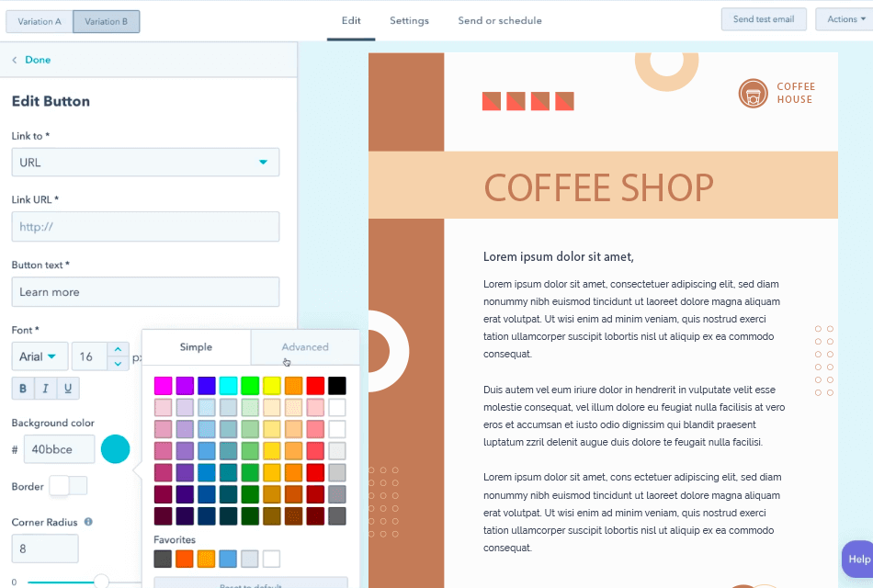Toggle the Border switch
This screenshot has width=873, height=588.
(69, 485)
